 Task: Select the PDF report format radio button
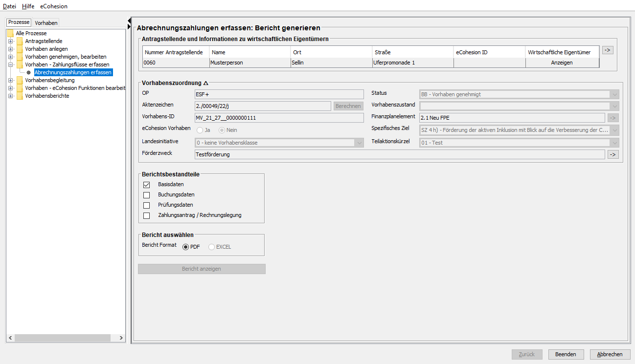(185, 247)
